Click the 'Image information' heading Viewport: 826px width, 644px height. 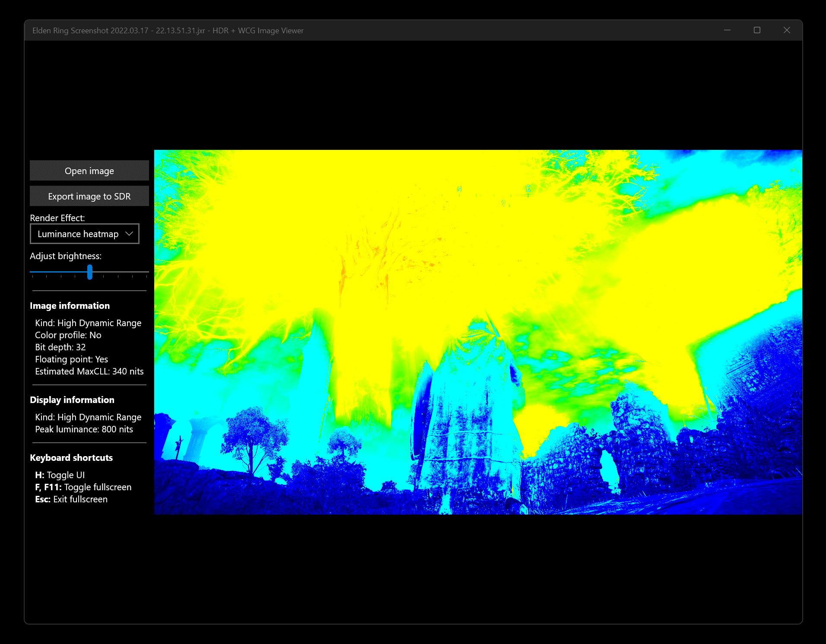pyautogui.click(x=70, y=306)
